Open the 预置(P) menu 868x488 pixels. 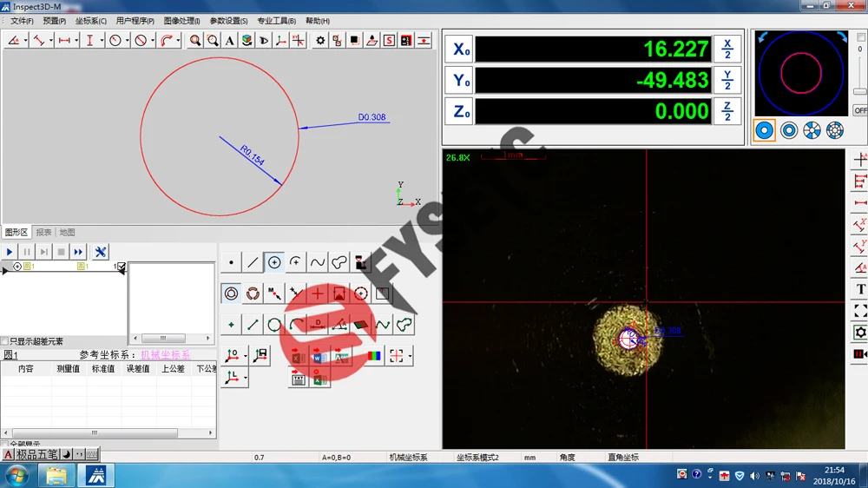[x=54, y=21]
